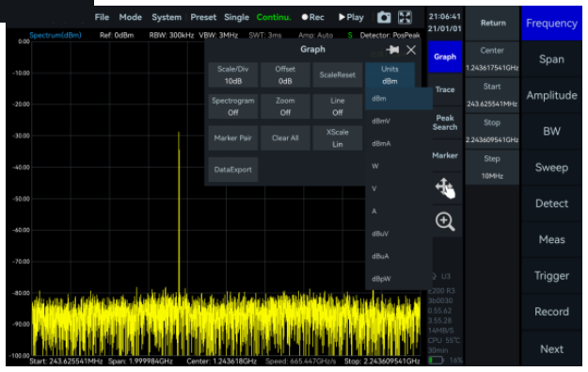Screen dimensions: 588x372
Task: Click the VBW: 3MHz readout
Action: 218,35
